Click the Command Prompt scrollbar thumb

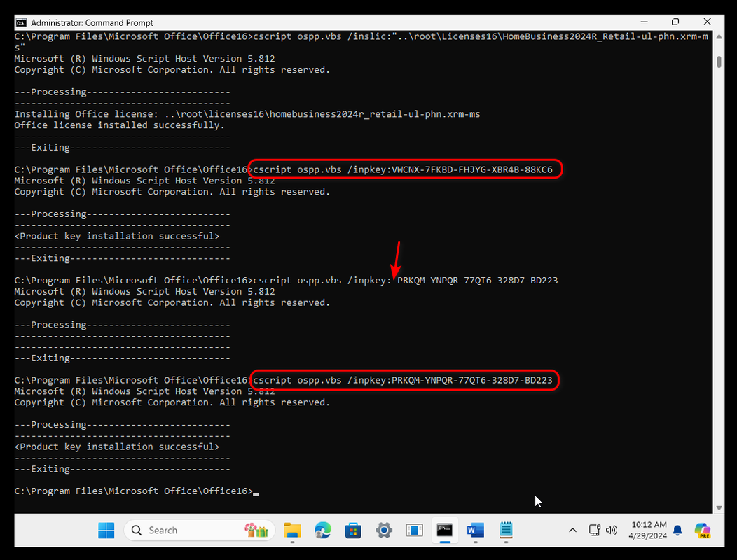pos(719,62)
